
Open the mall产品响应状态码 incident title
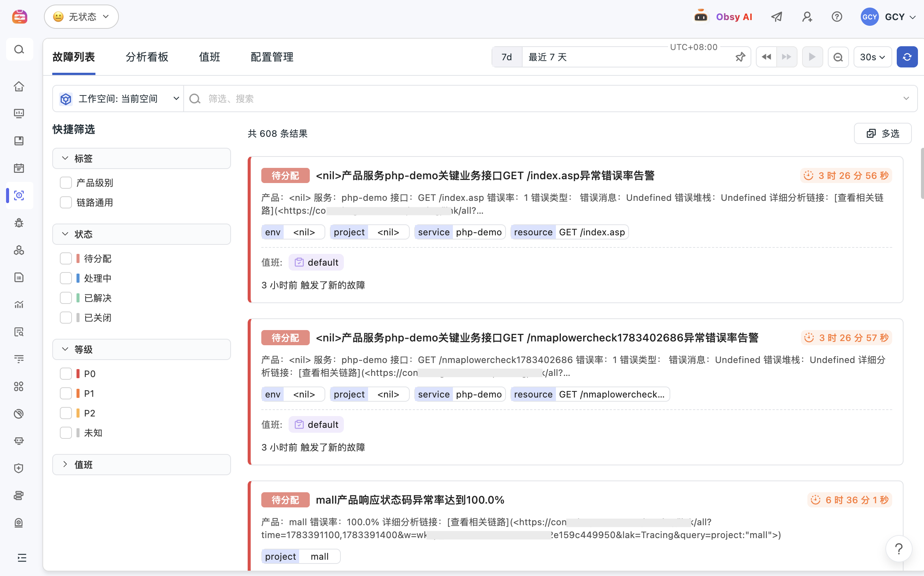(x=410, y=500)
